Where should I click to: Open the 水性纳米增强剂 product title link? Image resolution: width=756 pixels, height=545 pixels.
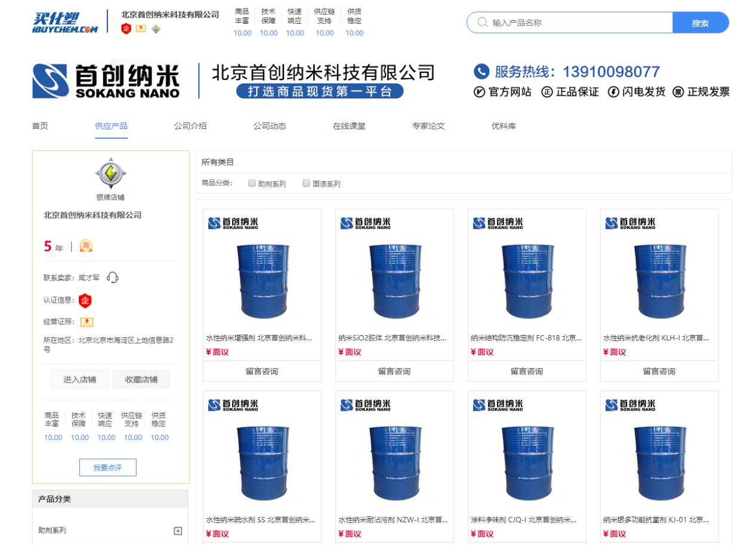260,338
